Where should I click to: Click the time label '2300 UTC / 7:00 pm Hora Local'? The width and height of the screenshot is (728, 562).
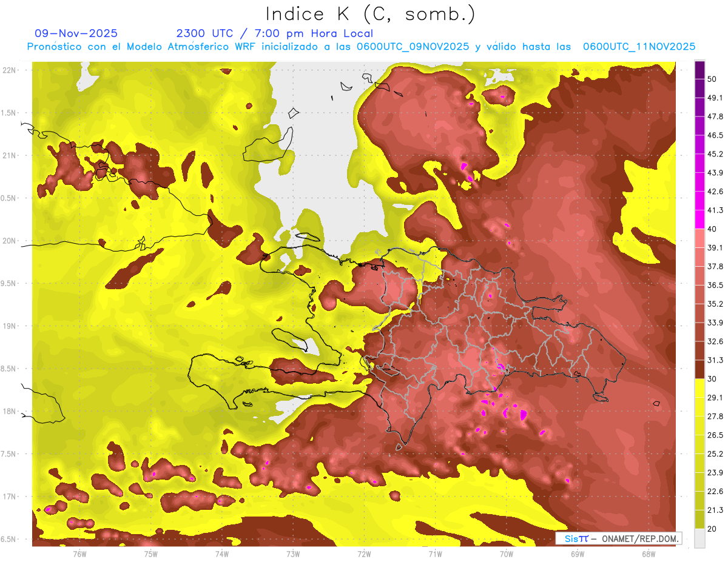coord(274,33)
